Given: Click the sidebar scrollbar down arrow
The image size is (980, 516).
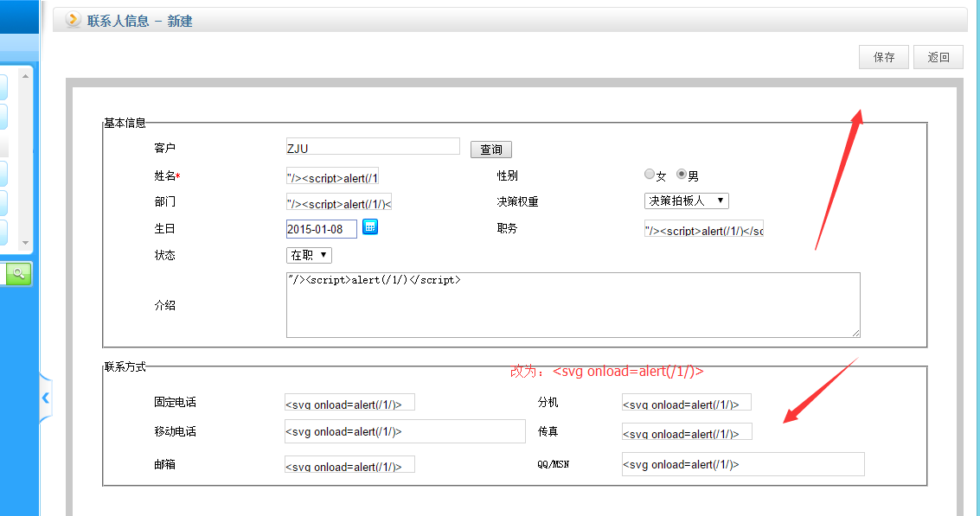Looking at the screenshot, I should pyautogui.click(x=25, y=242).
